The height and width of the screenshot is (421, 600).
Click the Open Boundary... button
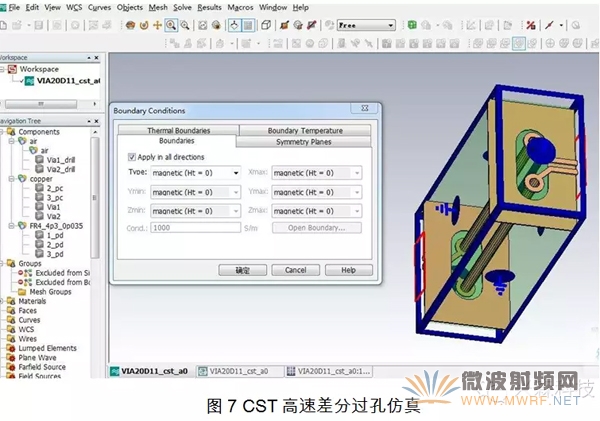point(316,228)
